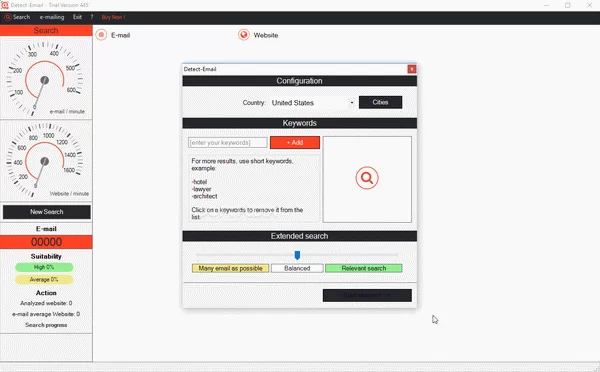Close the Detect-Email main window
The image size is (600, 372).
pyautogui.click(x=589, y=5)
